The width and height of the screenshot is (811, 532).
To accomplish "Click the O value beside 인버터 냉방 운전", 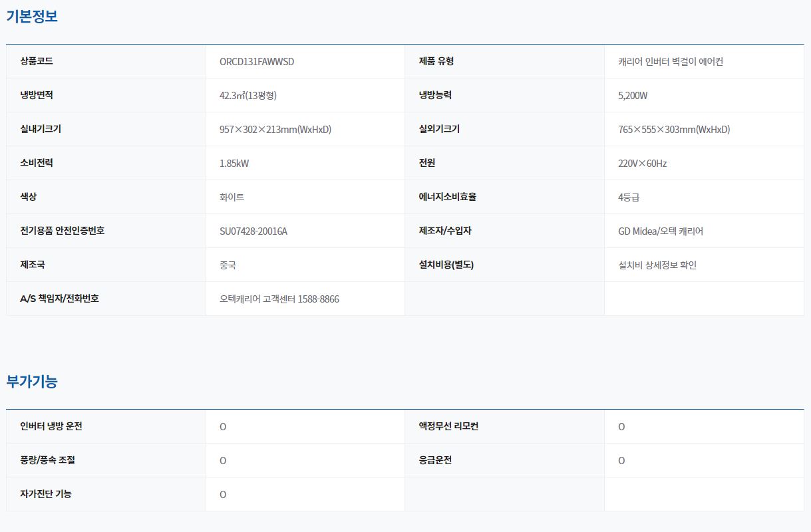I will 223,427.
